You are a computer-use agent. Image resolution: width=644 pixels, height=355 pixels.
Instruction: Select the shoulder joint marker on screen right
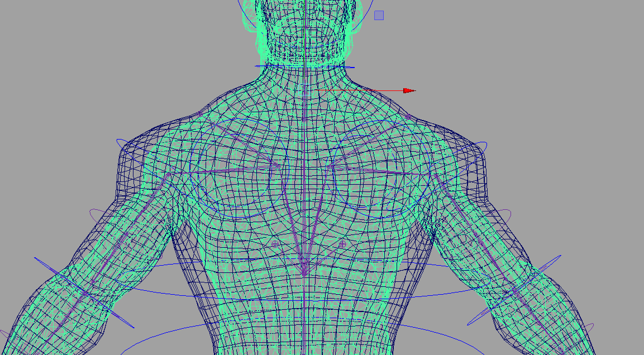click(x=408, y=117)
